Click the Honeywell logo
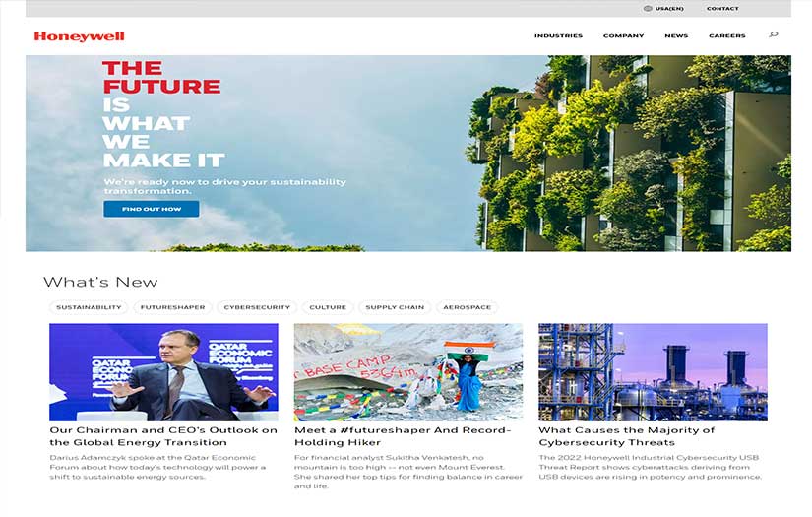This screenshot has width=812, height=517. pos(80,36)
